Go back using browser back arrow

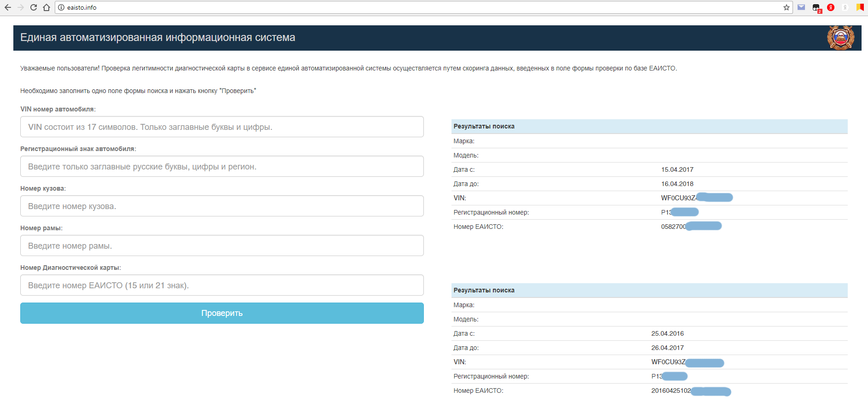8,7
